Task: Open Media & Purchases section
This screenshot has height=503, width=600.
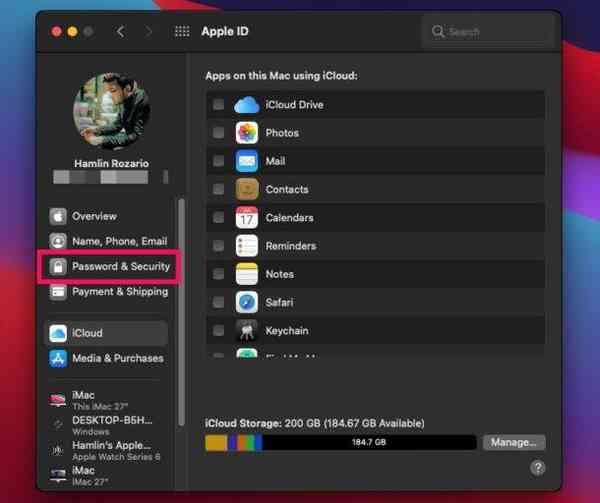Action: tap(107, 358)
